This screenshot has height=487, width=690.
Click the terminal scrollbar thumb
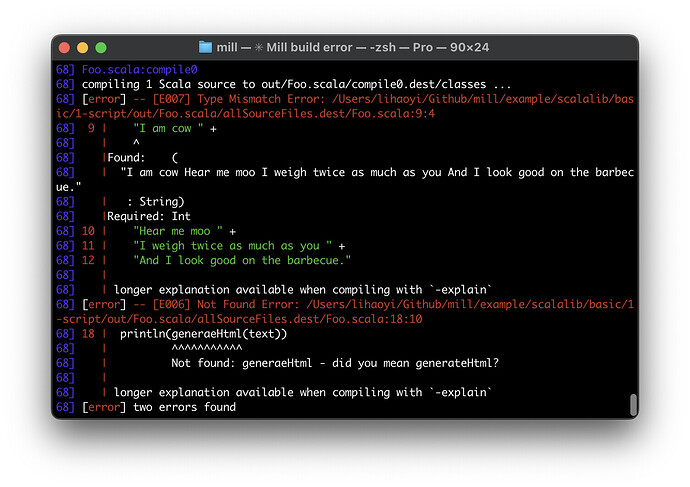[633, 405]
